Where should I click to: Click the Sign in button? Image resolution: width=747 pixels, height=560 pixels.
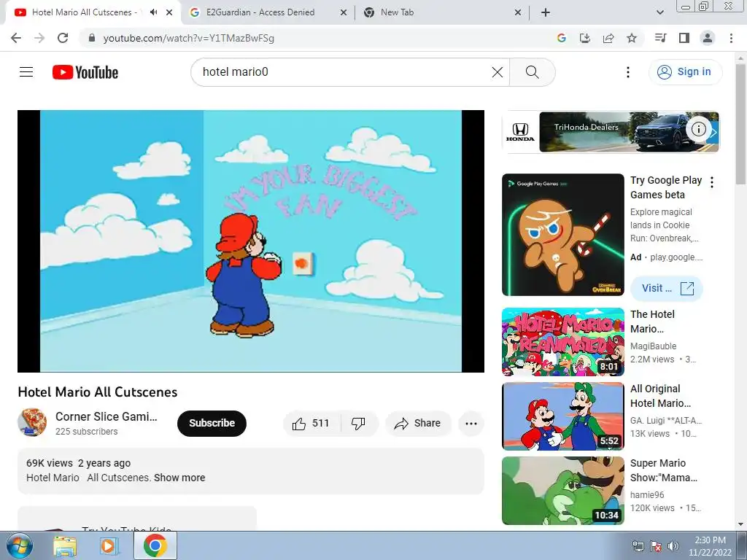pos(685,72)
